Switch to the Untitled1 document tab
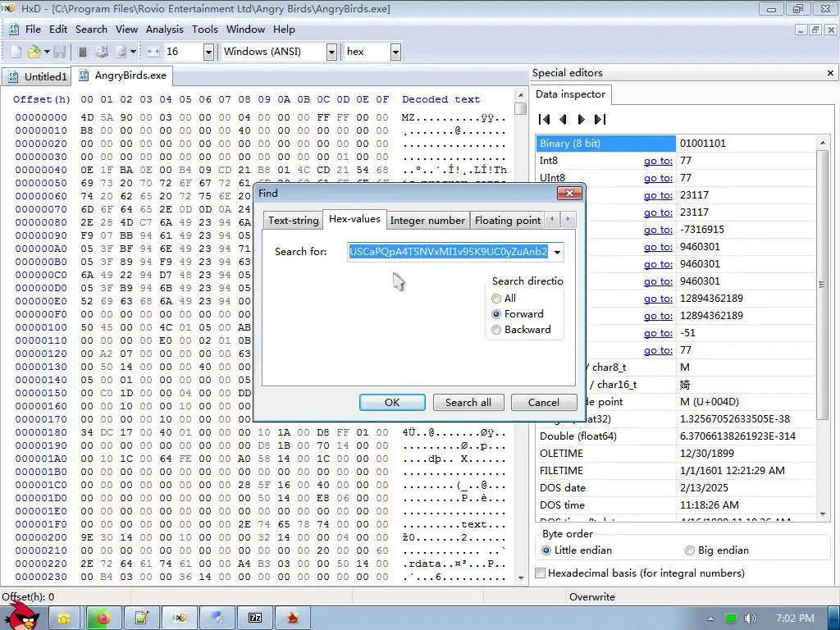The image size is (840, 630). pyautogui.click(x=37, y=76)
